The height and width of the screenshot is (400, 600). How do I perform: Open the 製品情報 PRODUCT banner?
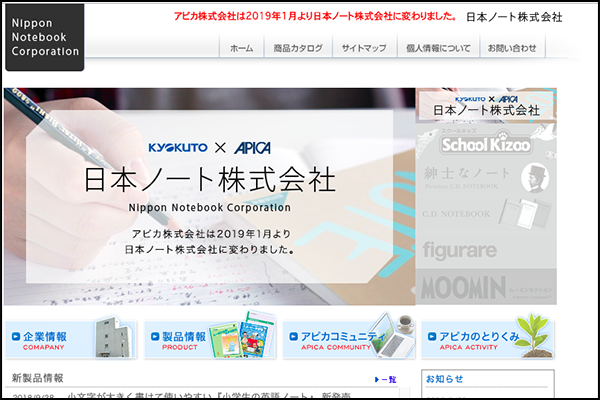coord(210,339)
